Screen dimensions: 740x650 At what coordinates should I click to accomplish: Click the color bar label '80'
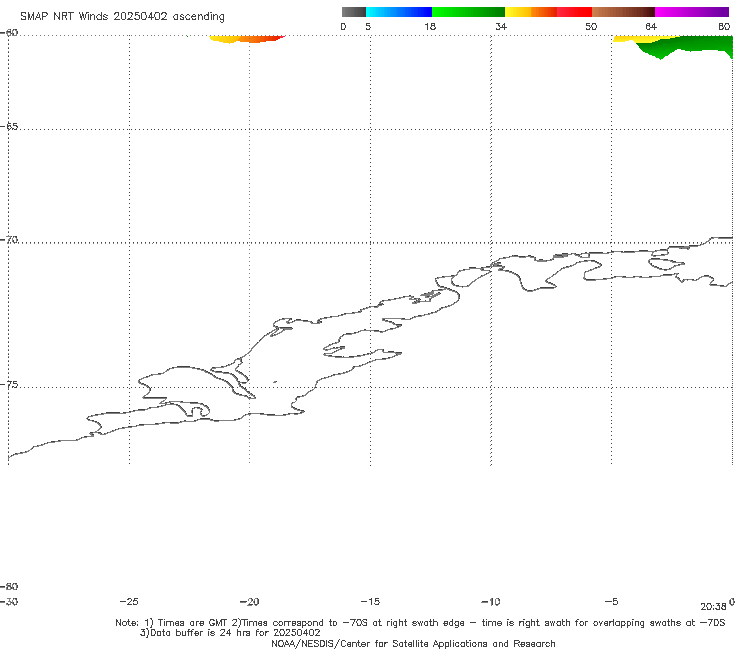coord(724,26)
